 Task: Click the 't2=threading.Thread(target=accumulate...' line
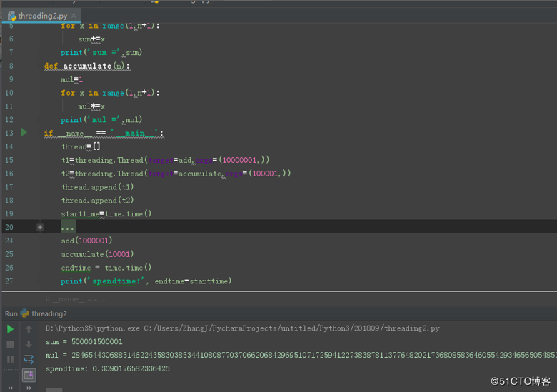click(176, 174)
